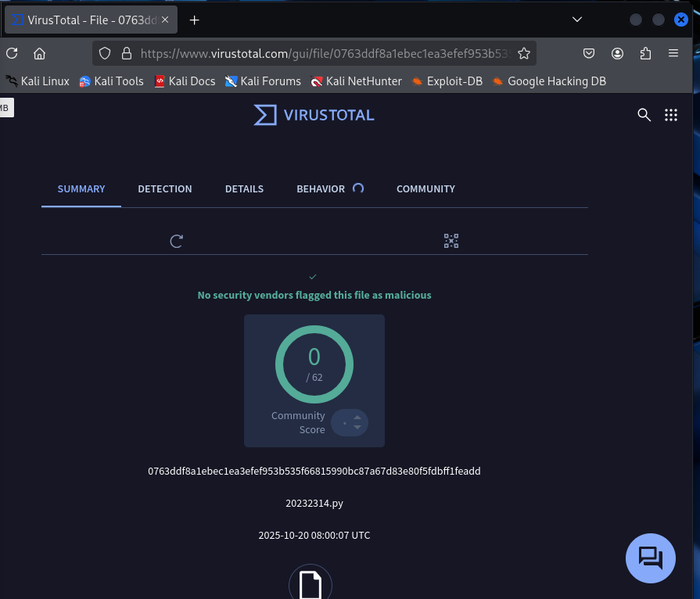Select the VirusTotal - File tab
700x599 pixels.
[x=91, y=20]
